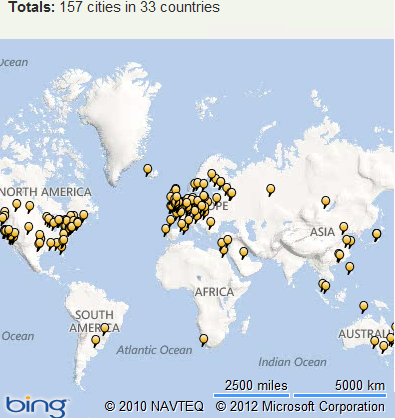Select the pin on Japan

pyautogui.click(x=377, y=234)
